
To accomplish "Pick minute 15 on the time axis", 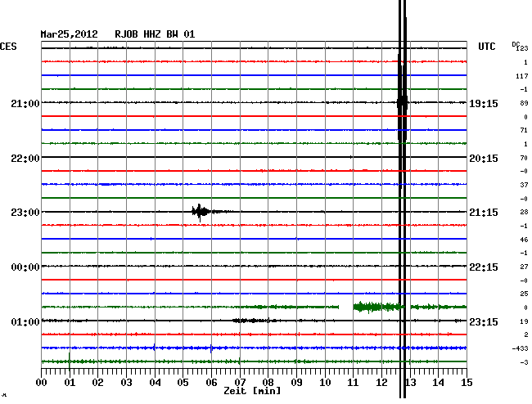I will [x=467, y=383].
